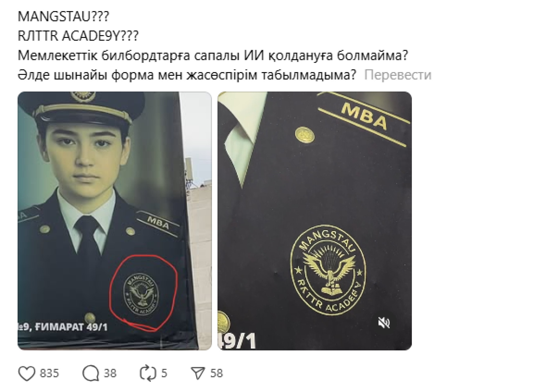The width and height of the screenshot is (559, 392).
Task: Open the left billboard photo
Action: pyautogui.click(x=114, y=221)
